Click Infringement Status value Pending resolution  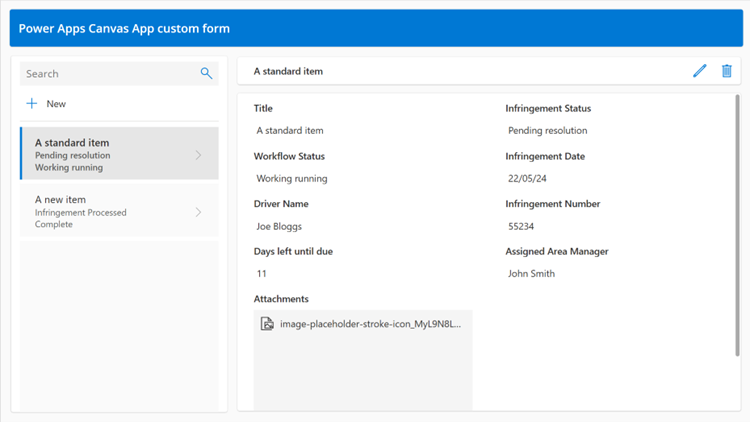click(x=547, y=130)
